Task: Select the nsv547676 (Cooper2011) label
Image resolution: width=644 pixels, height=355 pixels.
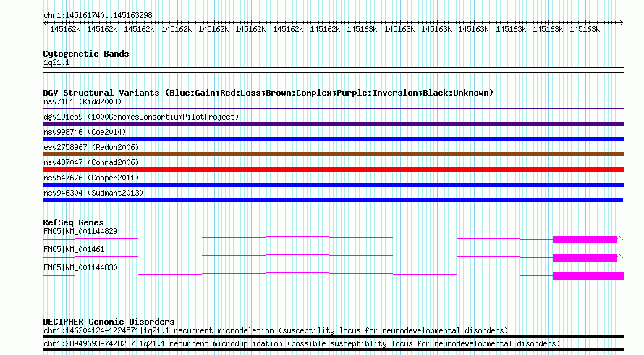Action: coord(91,177)
